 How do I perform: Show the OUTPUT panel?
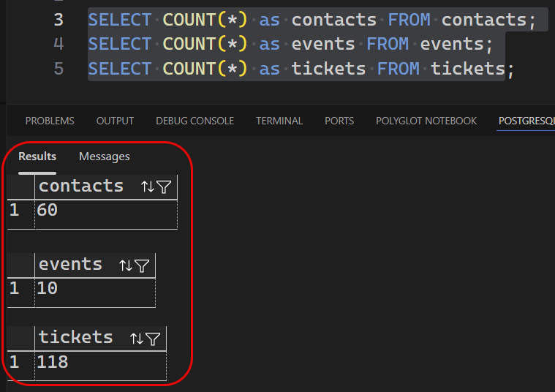115,121
